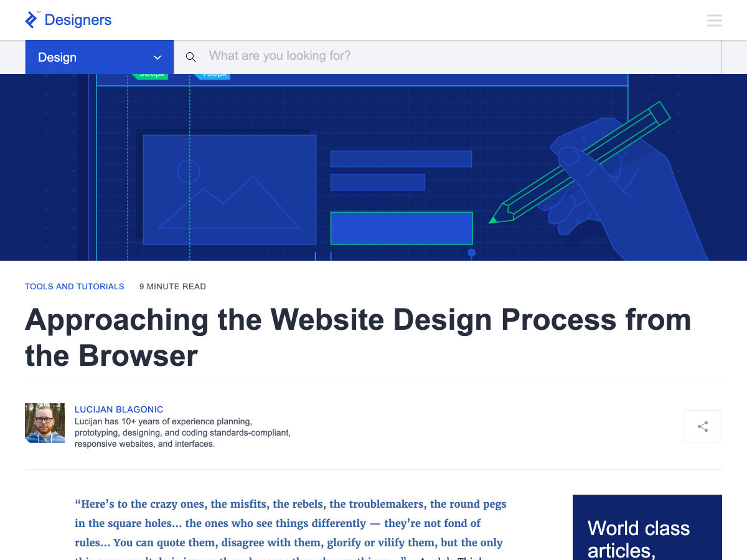
Task: Open the Tools and Tutorials category
Action: pos(74,287)
